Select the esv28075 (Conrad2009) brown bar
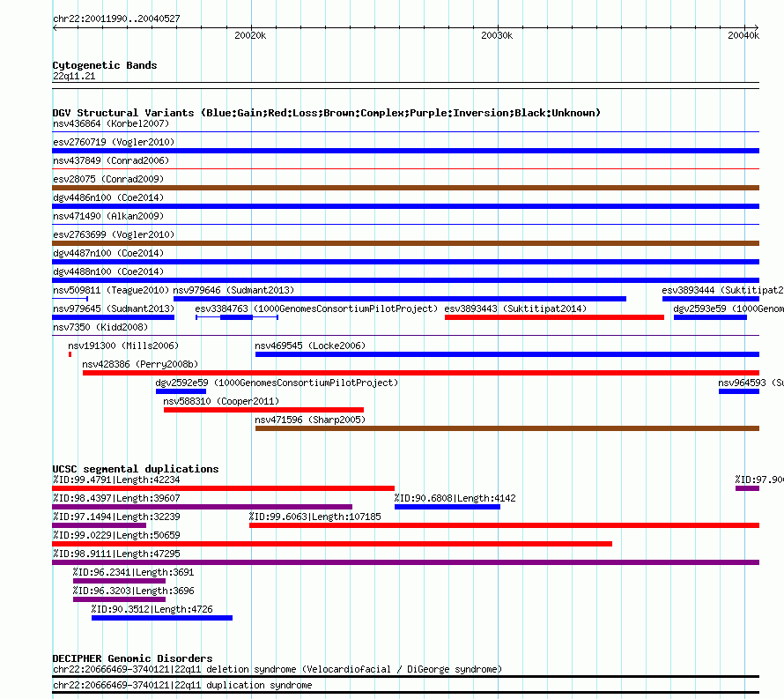 (x=405, y=188)
